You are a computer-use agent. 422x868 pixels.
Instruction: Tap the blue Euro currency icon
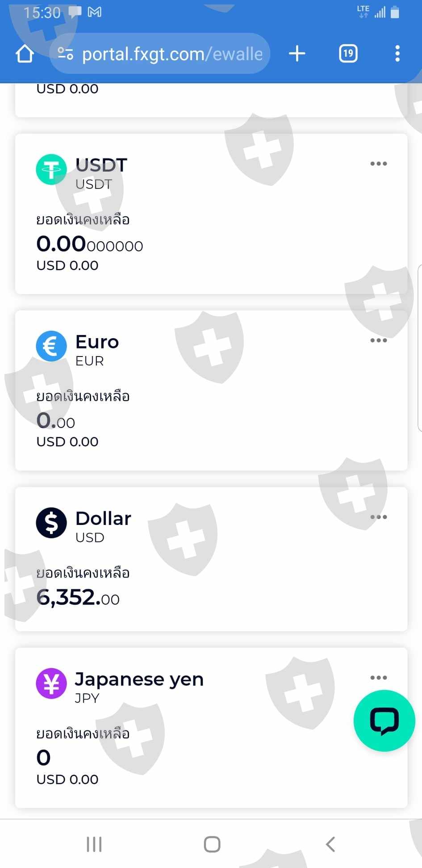point(51,346)
